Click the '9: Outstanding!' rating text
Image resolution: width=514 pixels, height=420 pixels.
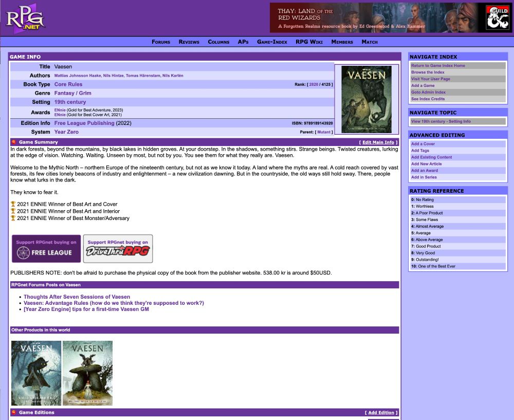[425, 260]
